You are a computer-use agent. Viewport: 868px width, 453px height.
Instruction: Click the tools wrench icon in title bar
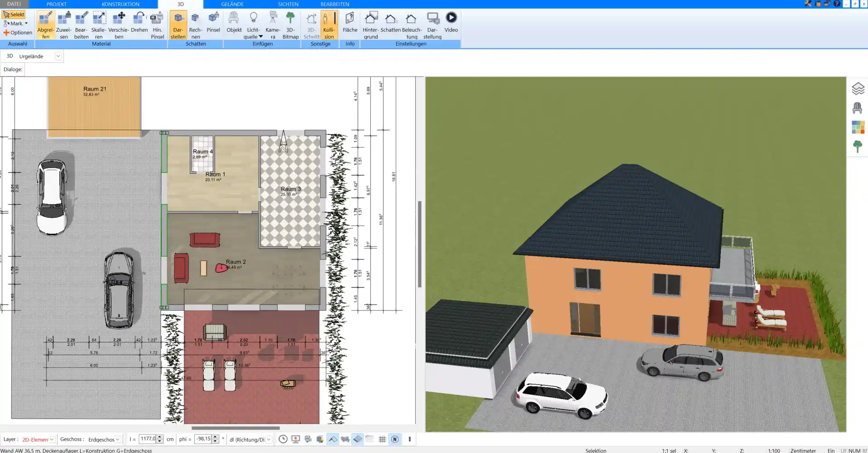(x=808, y=4)
